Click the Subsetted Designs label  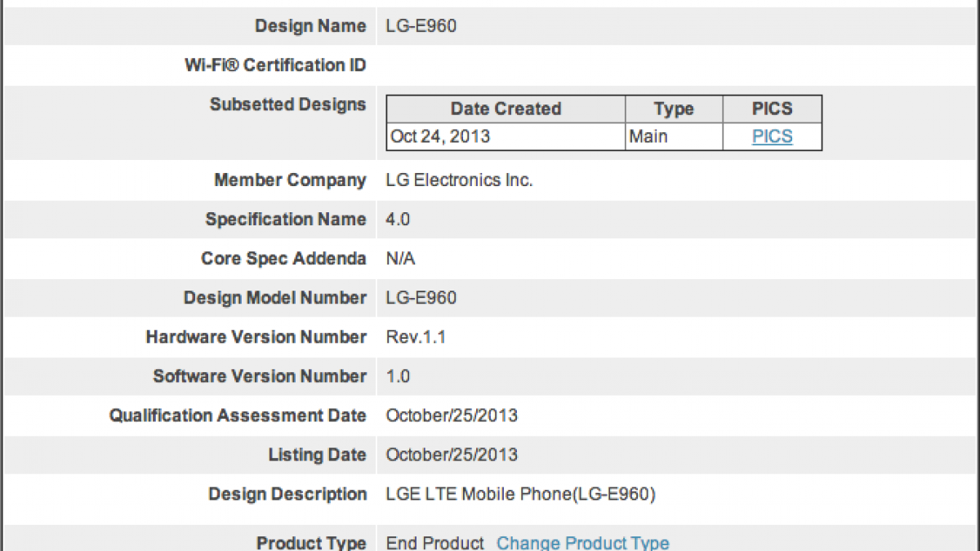pos(287,104)
